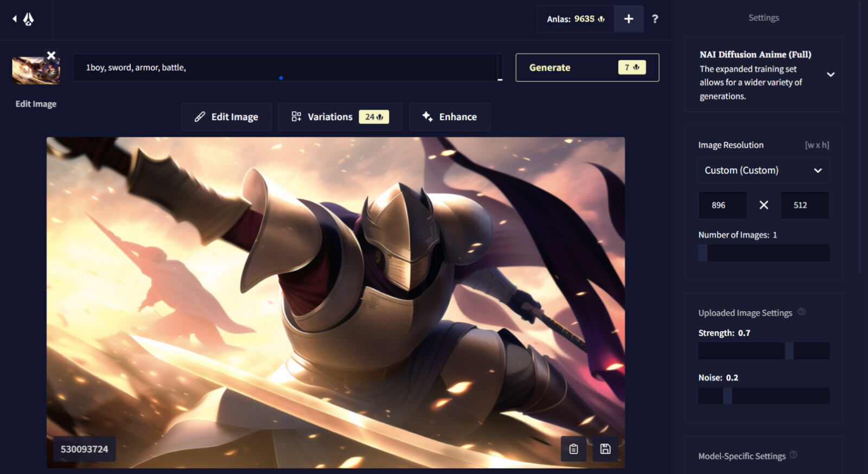This screenshot has height=474, width=868.
Task: Click the seed number 530093724
Action: tap(84, 449)
